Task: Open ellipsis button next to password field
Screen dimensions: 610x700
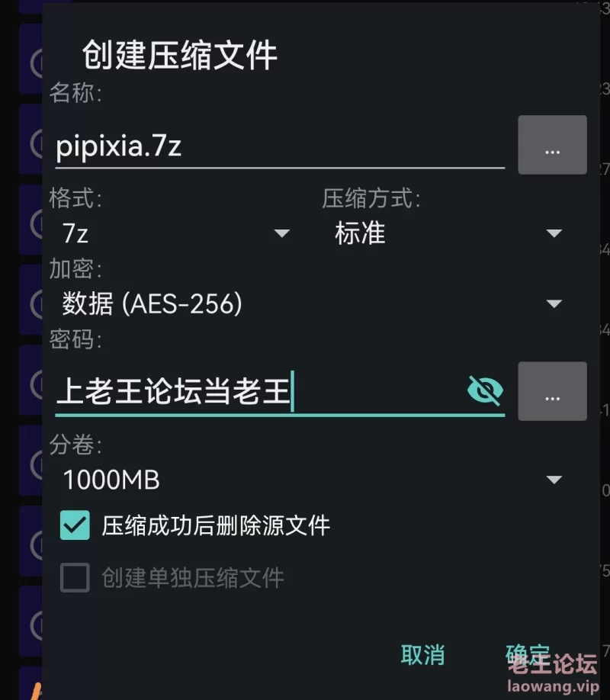Action: pos(552,391)
